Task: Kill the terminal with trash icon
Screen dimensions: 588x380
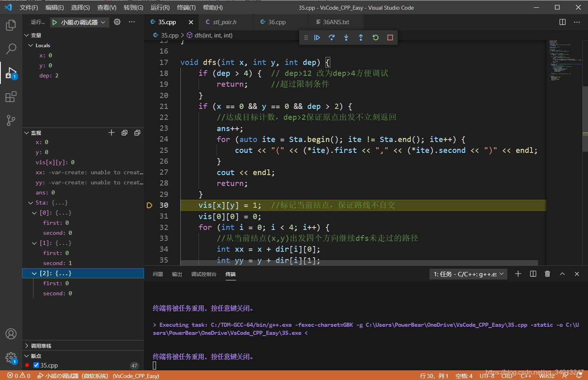Action: click(x=547, y=274)
